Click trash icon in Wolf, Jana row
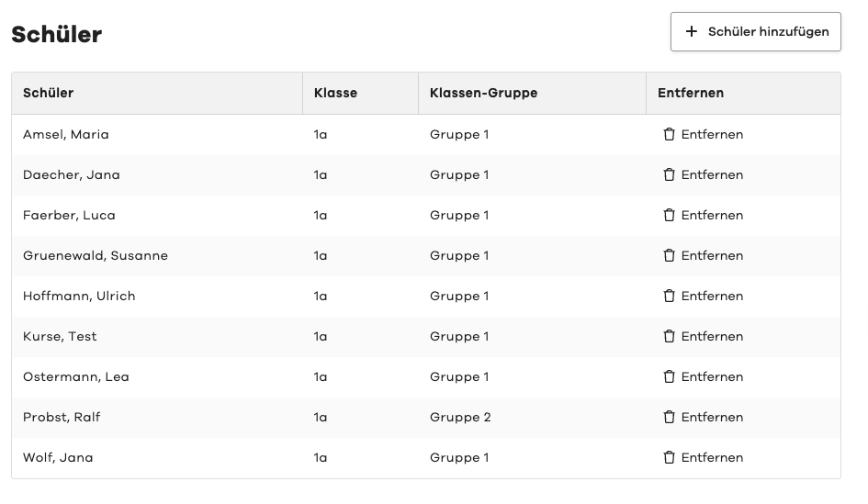 pos(669,458)
